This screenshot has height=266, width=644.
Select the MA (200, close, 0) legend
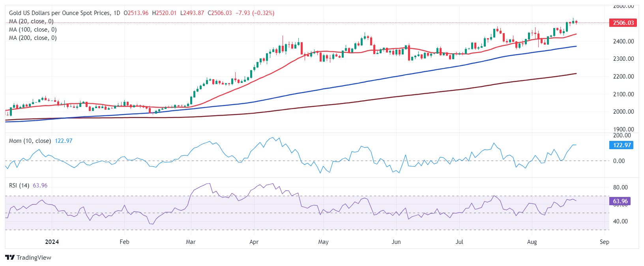[x=33, y=38]
